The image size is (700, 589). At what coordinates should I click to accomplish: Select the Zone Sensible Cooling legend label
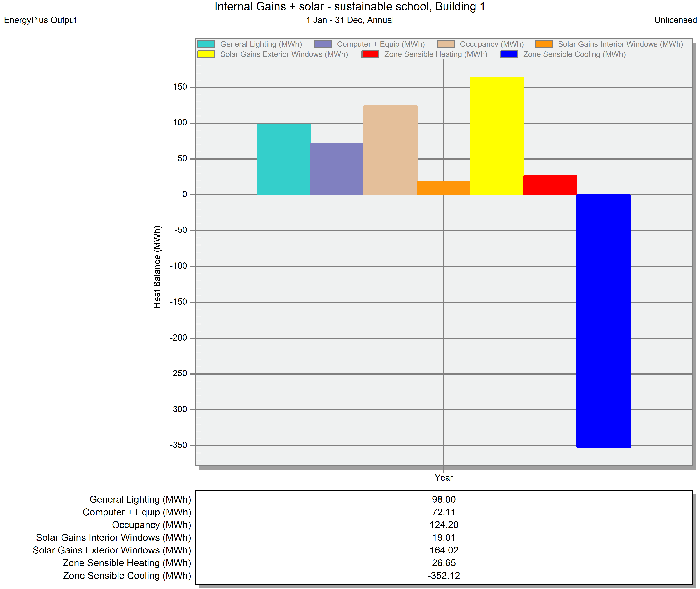[574, 54]
